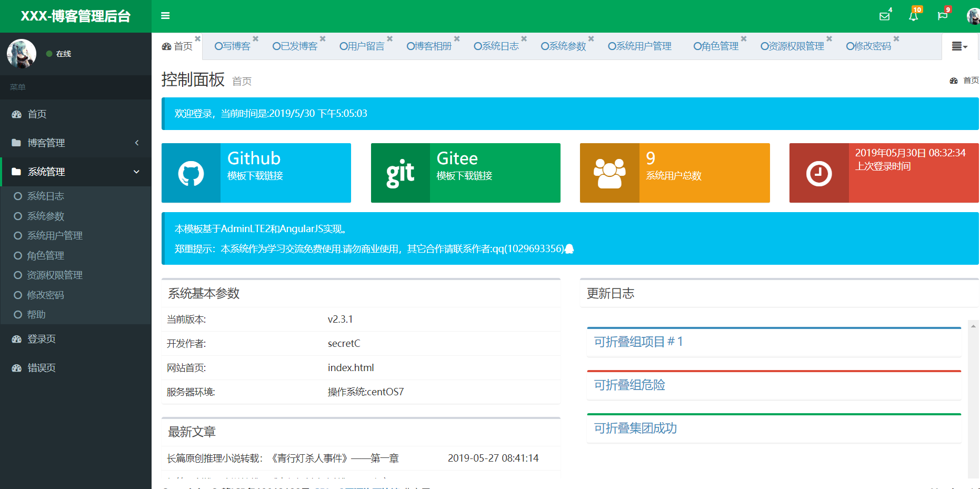
Task: Open the tab options dropdown
Action: 959,46
